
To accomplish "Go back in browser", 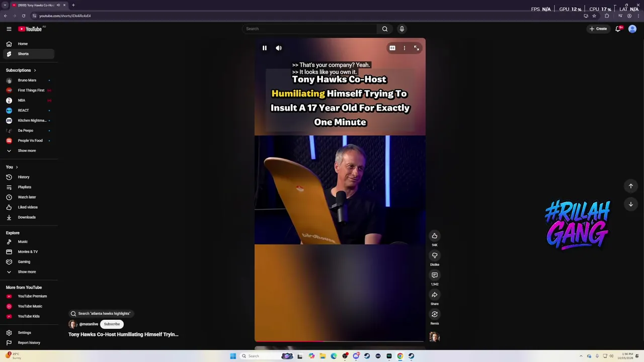I will point(6,16).
